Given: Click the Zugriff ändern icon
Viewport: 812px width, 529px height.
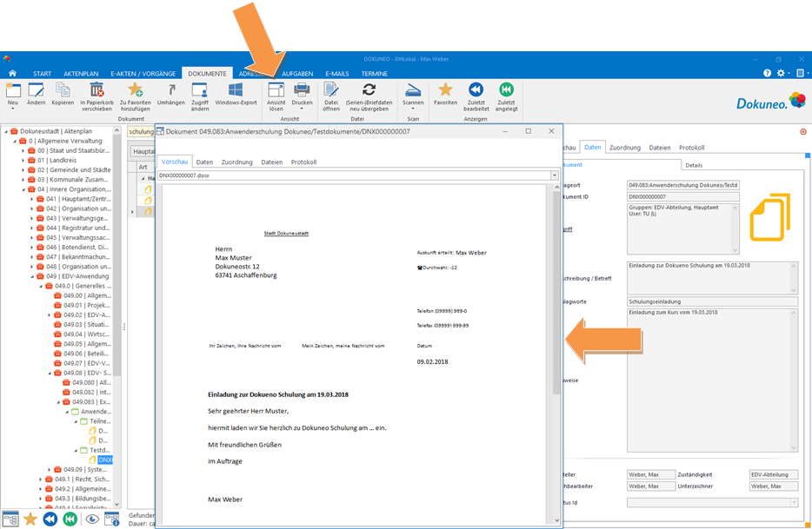Looking at the screenshot, I should click(x=200, y=90).
